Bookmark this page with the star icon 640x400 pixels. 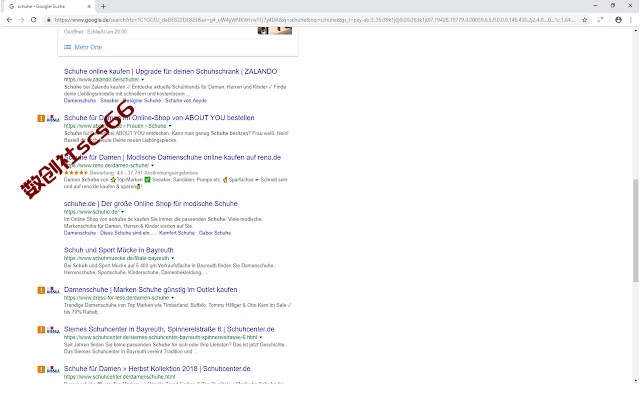(x=585, y=20)
